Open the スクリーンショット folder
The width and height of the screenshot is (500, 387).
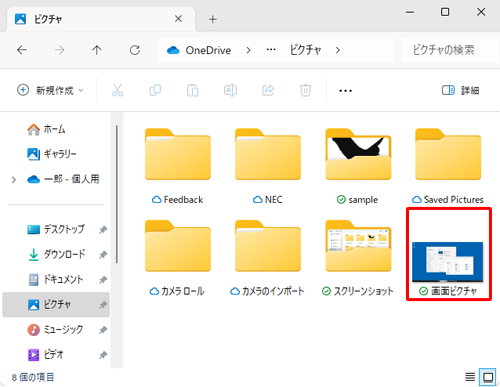[x=358, y=258]
